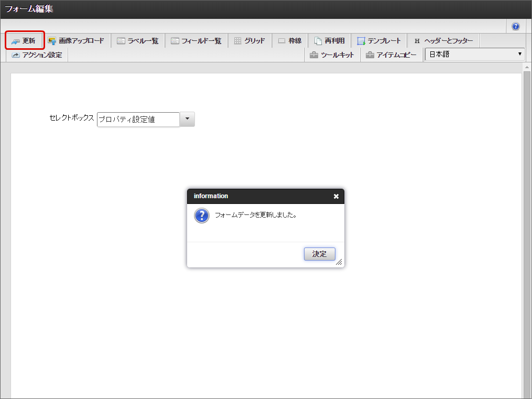
Task: Open アイテムコピー item copy
Action: pyautogui.click(x=391, y=55)
